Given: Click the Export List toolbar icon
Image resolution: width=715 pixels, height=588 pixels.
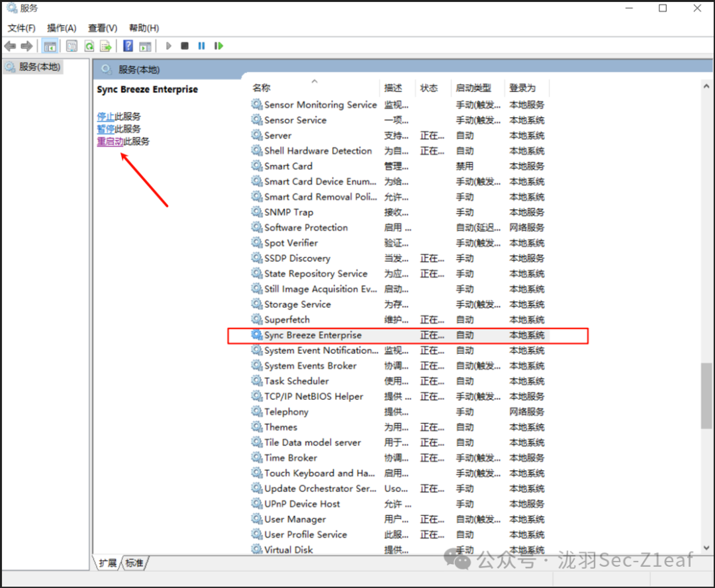Looking at the screenshot, I should [106, 46].
